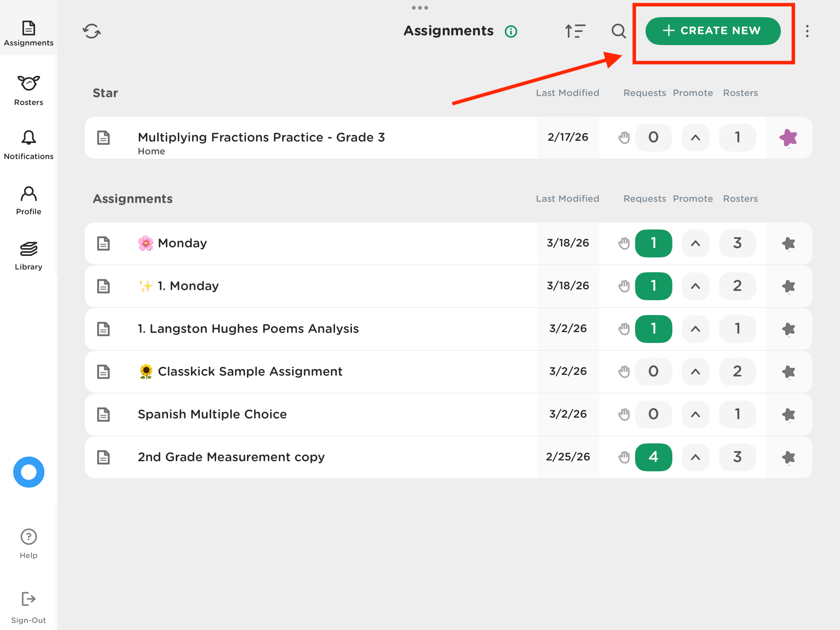Image resolution: width=840 pixels, height=630 pixels.
Task: Click the document icon of Spanish Multiple Choice
Action: 103,415
